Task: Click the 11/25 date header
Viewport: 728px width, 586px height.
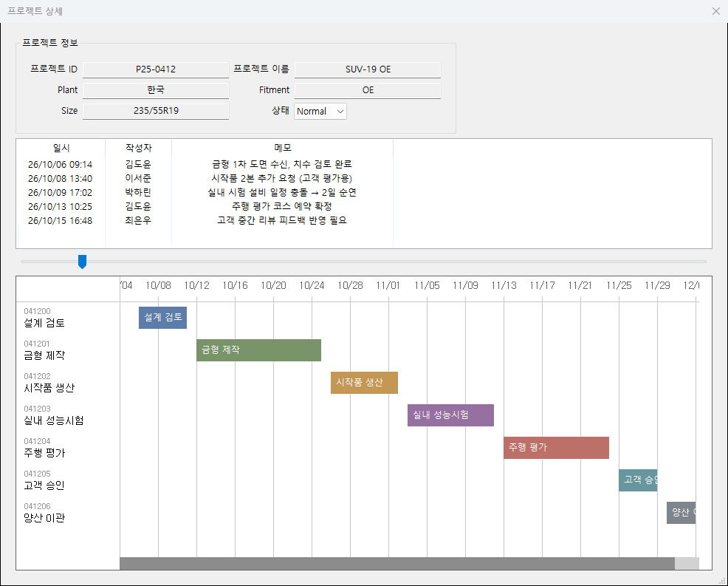Action: (619, 285)
